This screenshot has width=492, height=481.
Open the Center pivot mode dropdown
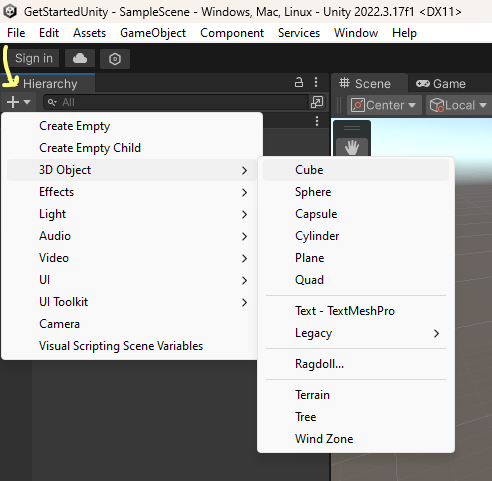[x=384, y=105]
